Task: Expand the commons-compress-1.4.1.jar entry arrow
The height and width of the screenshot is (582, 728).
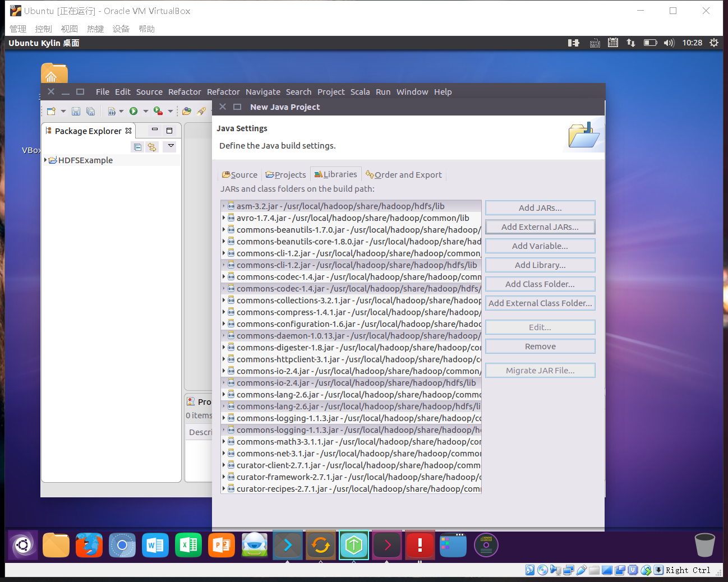Action: coord(224,312)
